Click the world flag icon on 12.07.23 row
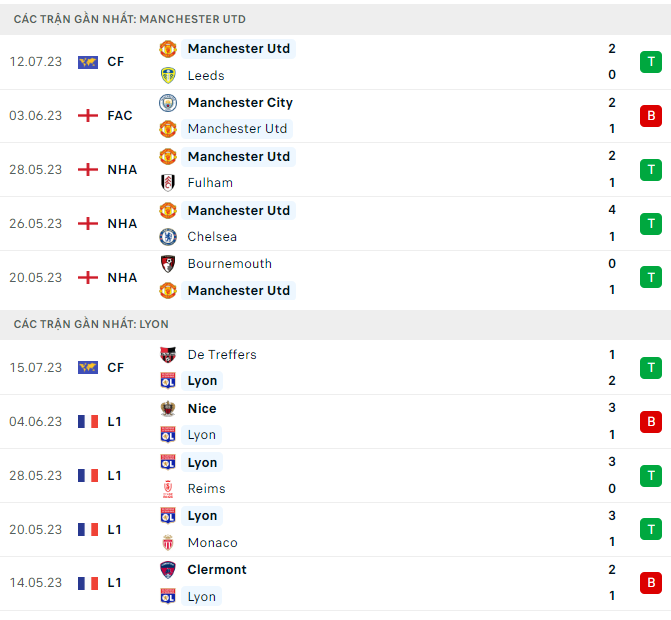This screenshot has height=620, width=671. [88, 62]
